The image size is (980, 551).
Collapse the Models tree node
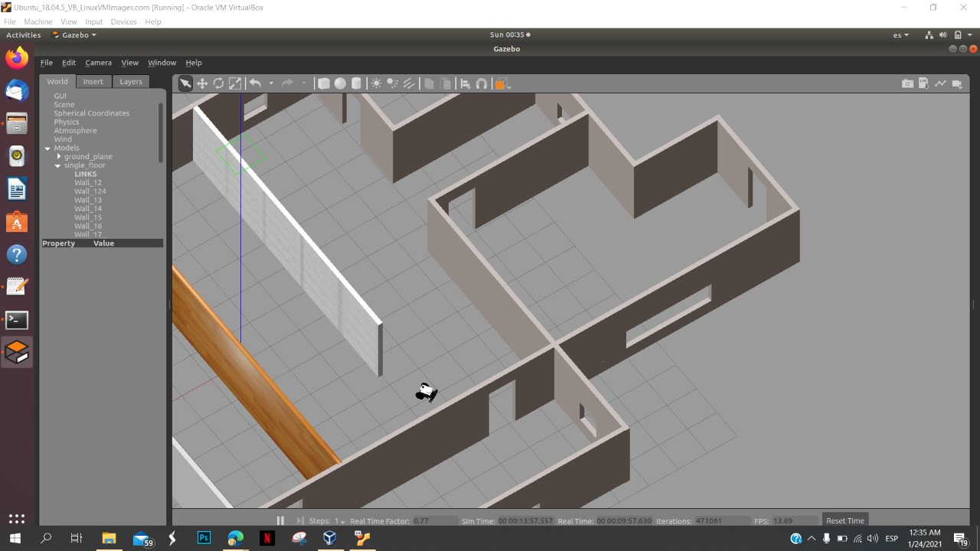(x=47, y=148)
